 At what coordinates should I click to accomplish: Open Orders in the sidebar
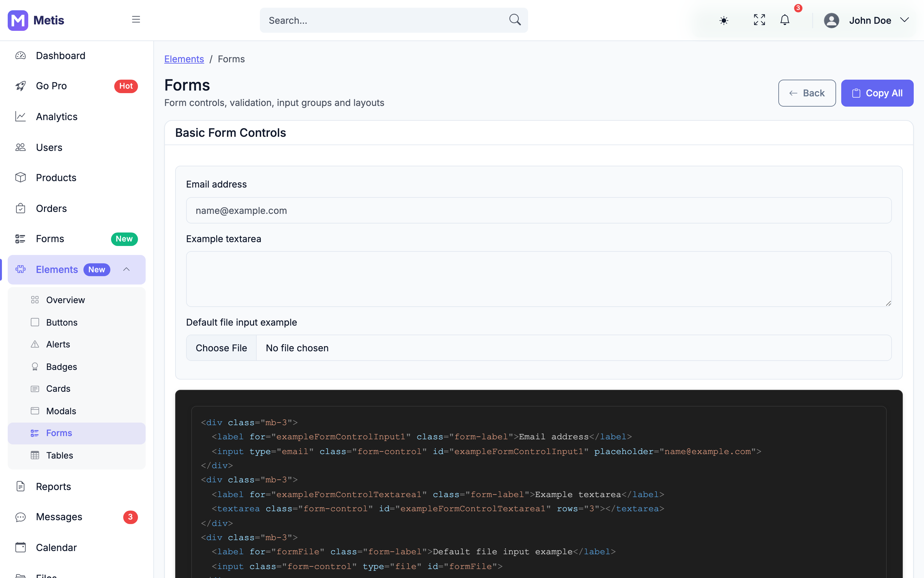76,208
